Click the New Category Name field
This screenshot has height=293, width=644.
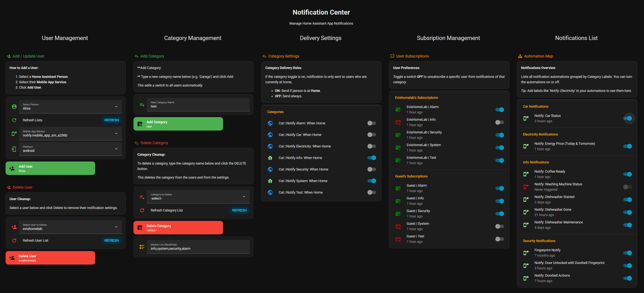click(x=198, y=105)
